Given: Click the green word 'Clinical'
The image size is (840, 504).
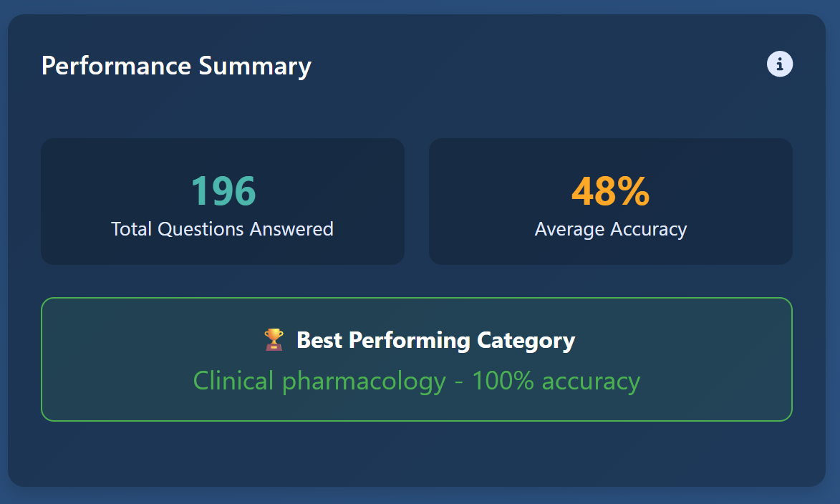Looking at the screenshot, I should click(x=233, y=381).
